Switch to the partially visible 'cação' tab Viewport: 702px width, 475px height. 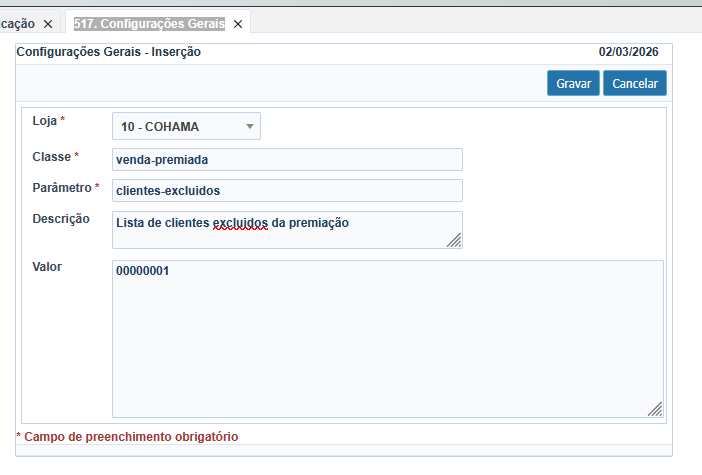tap(18, 23)
